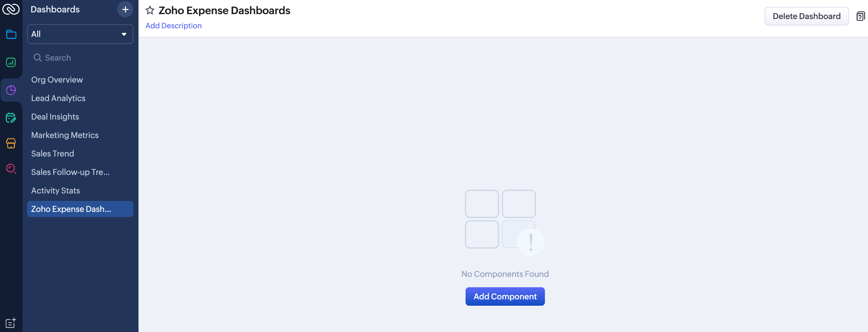
Task: Select the Marketing Metrics dashboard
Action: pyautogui.click(x=65, y=135)
